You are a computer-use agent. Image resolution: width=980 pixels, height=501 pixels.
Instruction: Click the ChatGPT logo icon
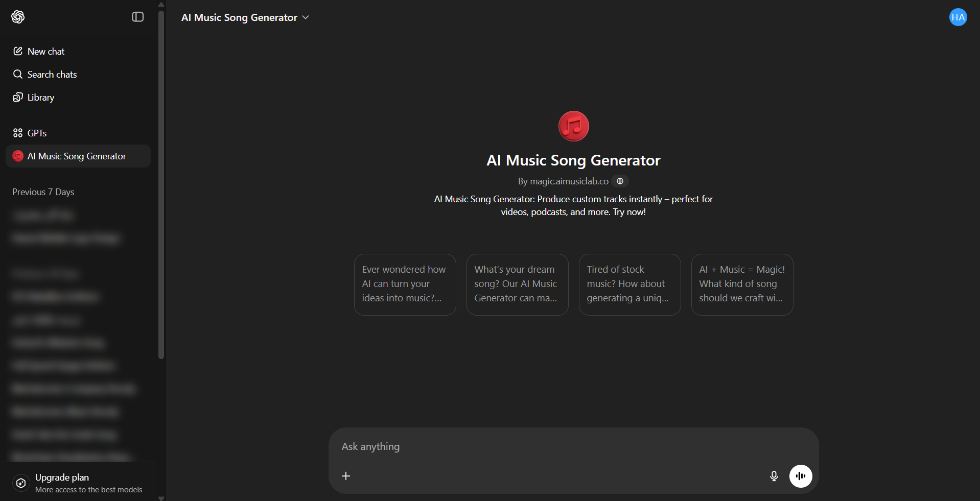point(18,17)
